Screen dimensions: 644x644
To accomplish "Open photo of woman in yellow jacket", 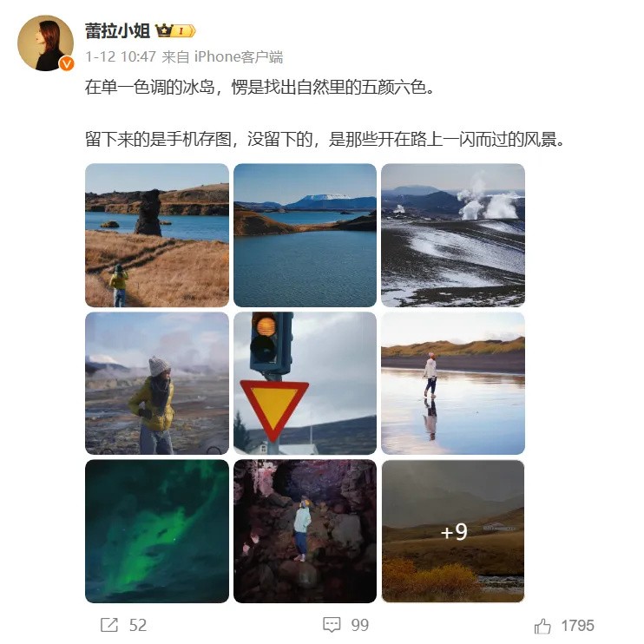I will click(x=157, y=384).
